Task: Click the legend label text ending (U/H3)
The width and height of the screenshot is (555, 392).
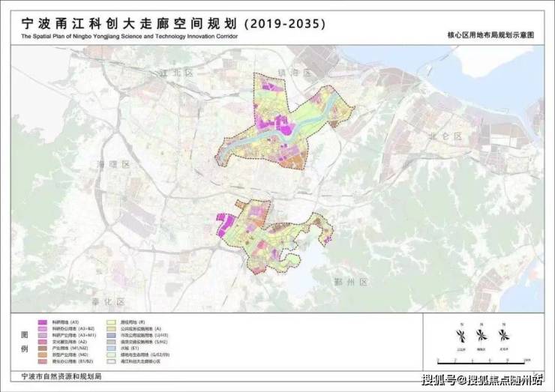Action: 144,335
